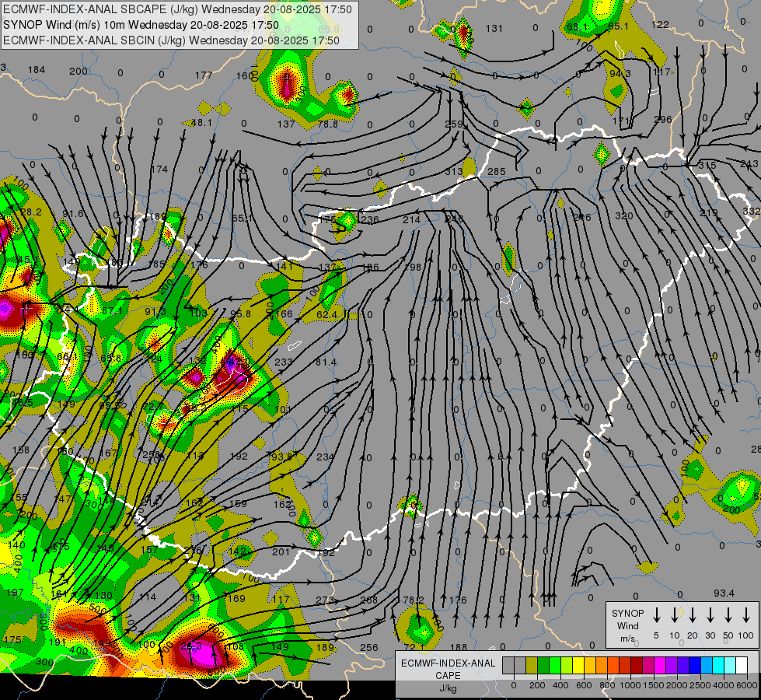The width and height of the screenshot is (761, 700).
Task: Click the SBCIN title line at top left
Action: [171, 40]
